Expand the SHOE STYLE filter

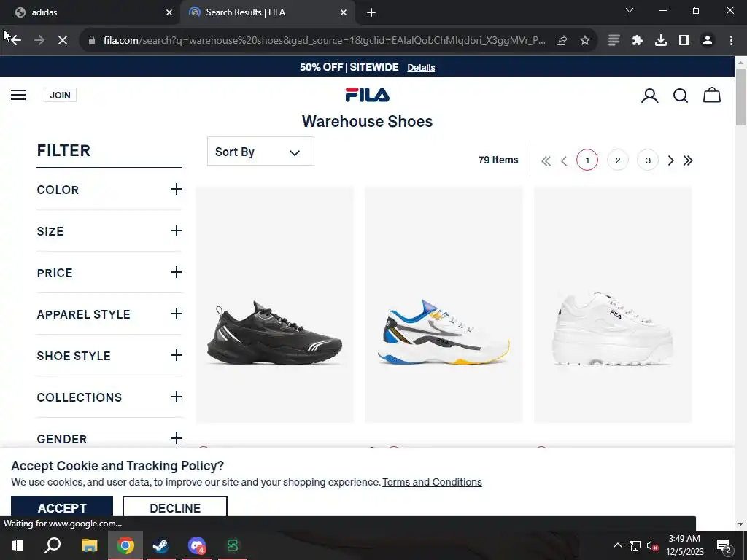(109, 356)
